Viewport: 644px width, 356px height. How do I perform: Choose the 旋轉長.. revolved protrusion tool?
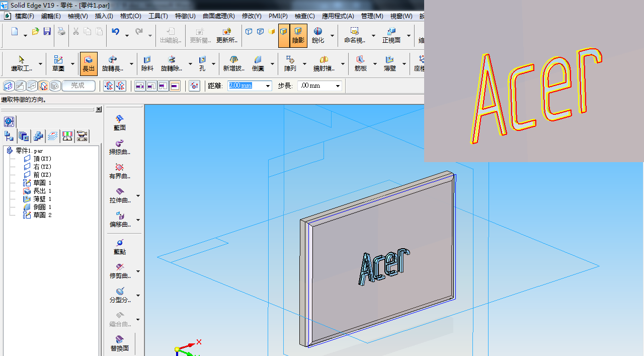point(113,64)
